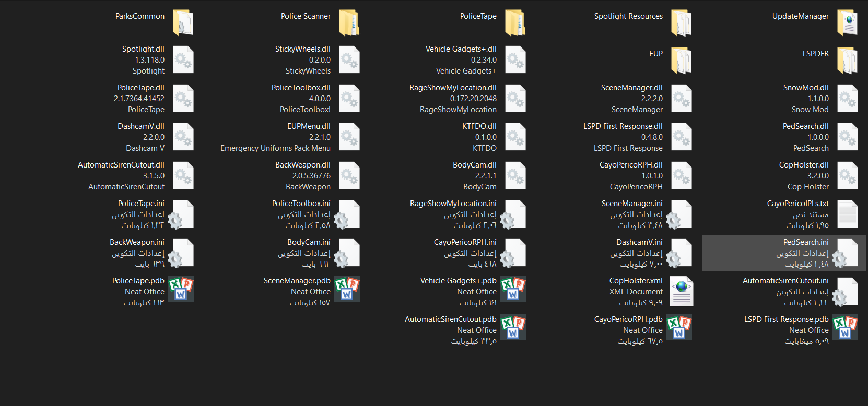The height and width of the screenshot is (406, 868).
Task: Click the file name "BackWeapon.ini"
Action: point(137,242)
